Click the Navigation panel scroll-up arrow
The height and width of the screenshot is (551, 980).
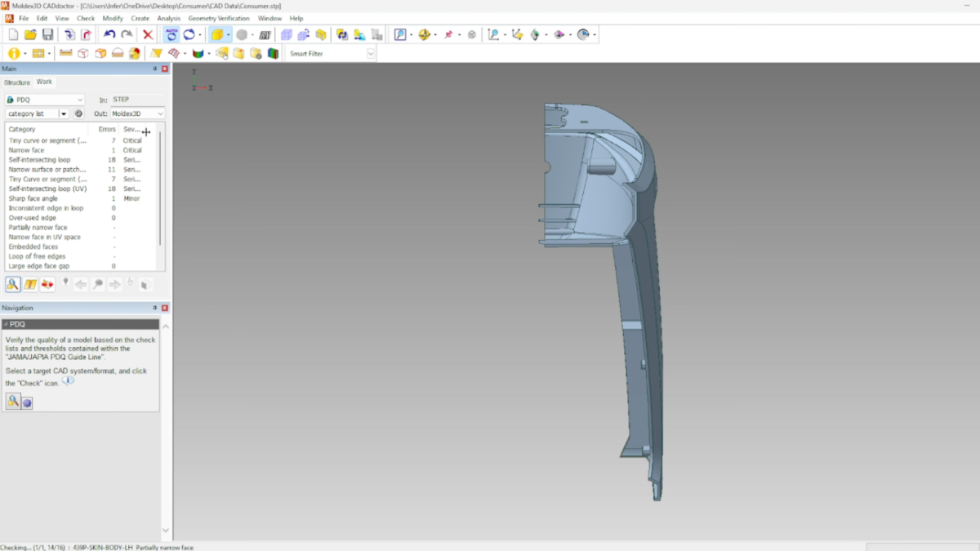click(166, 326)
